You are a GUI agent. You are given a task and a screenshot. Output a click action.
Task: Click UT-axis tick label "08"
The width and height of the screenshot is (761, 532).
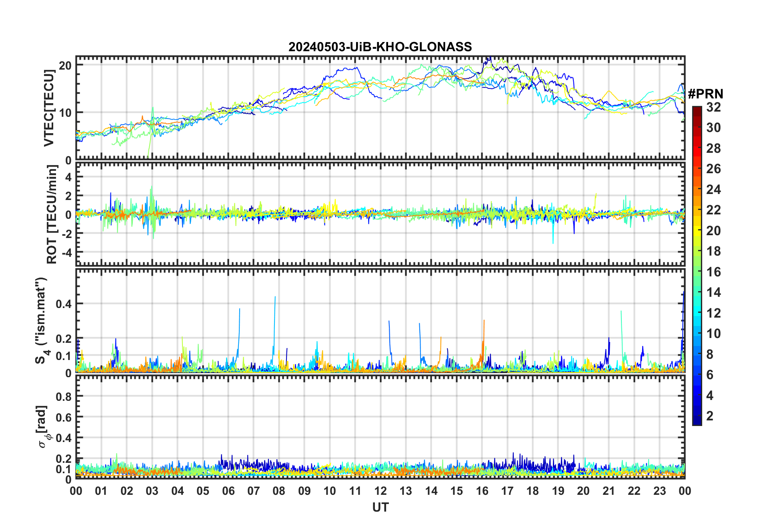coord(279,491)
